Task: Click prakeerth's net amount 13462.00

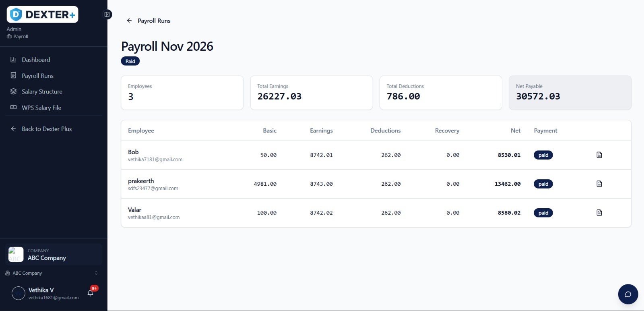Action: click(x=508, y=184)
